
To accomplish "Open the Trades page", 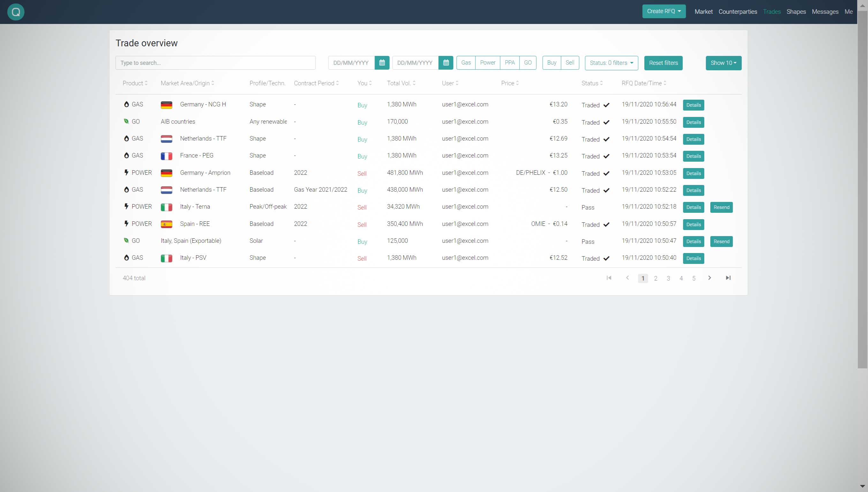I will tap(772, 12).
